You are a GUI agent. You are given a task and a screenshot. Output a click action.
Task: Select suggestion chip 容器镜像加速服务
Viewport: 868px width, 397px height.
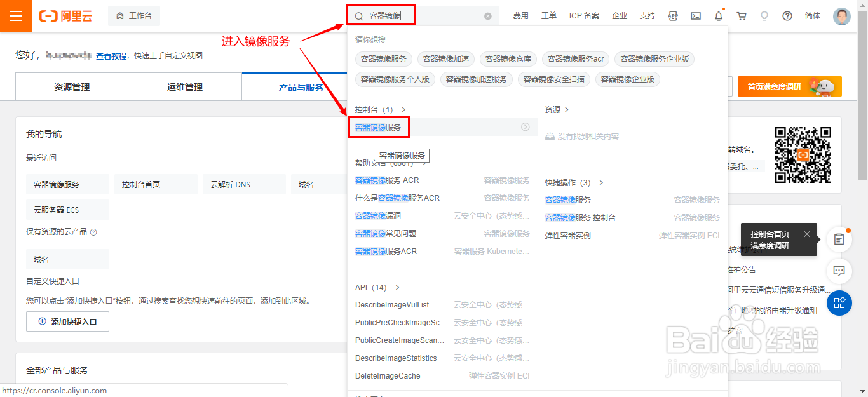[477, 79]
